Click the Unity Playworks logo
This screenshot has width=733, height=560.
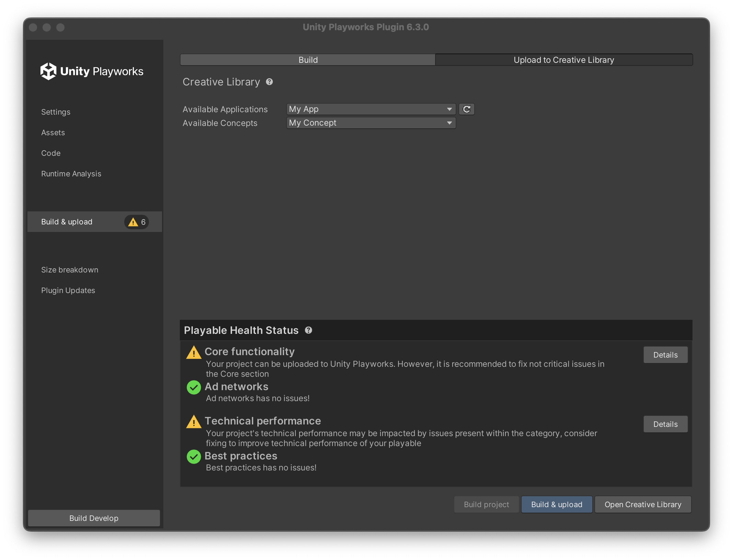pos(92,71)
